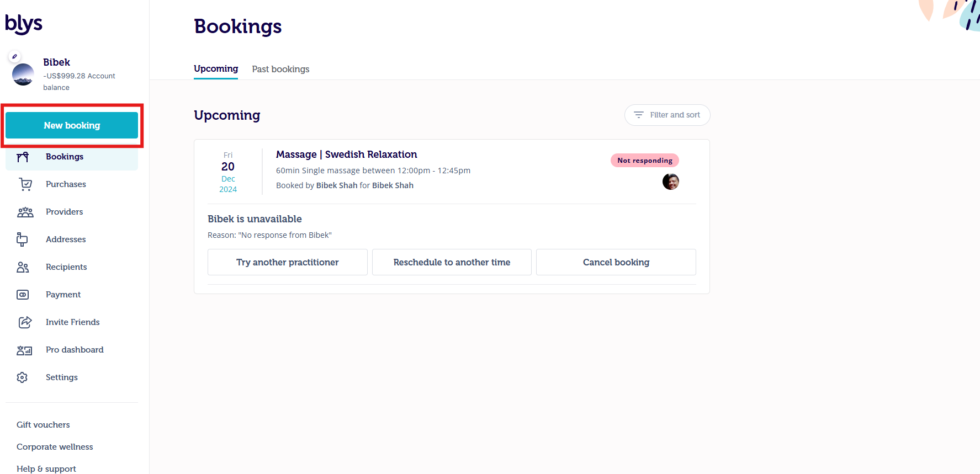This screenshot has width=980, height=474.
Task: Click the Pro dashboard icon
Action: pos(24,350)
